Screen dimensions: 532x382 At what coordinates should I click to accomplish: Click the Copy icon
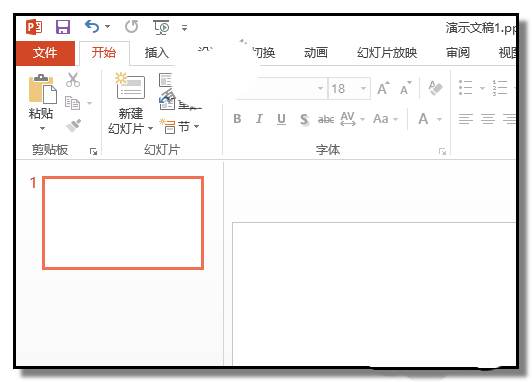point(72,103)
